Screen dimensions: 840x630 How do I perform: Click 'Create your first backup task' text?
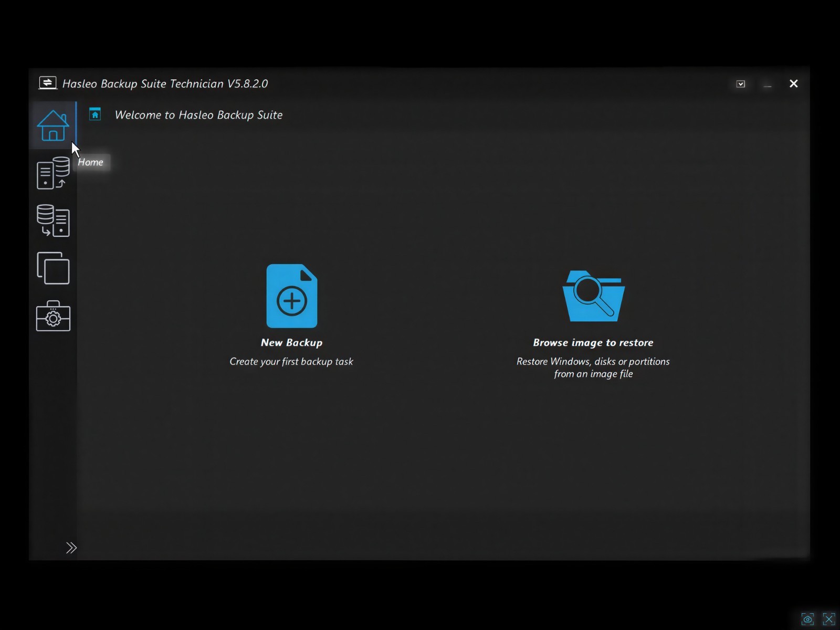point(291,362)
